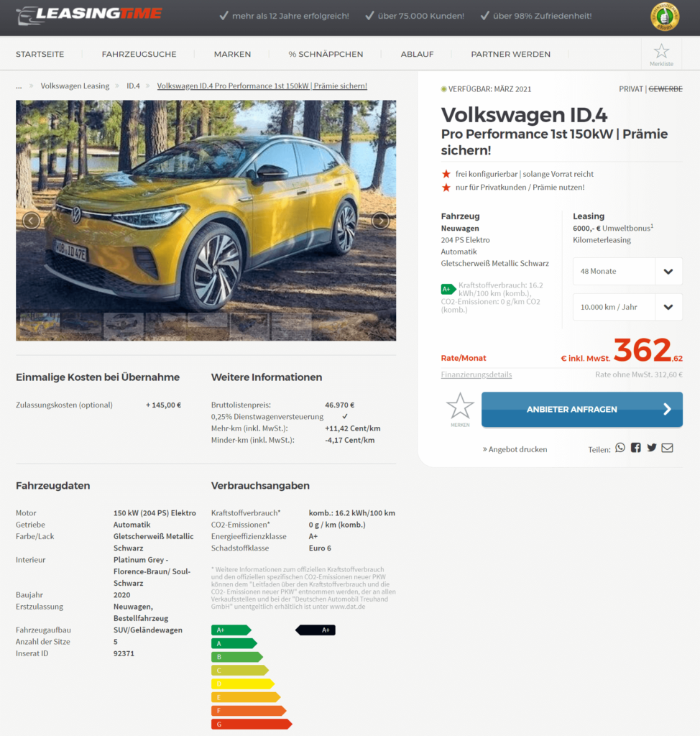
Task: Show next photo with right arrow
Action: tap(382, 221)
